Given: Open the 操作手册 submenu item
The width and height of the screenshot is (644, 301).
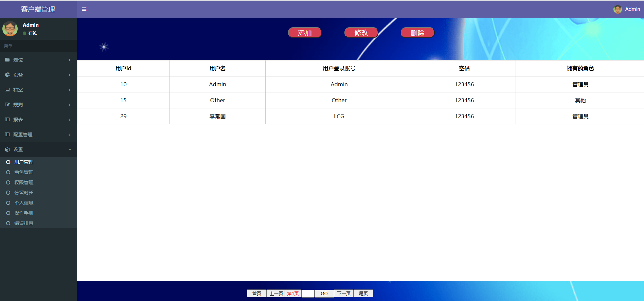Looking at the screenshot, I should [38, 213].
